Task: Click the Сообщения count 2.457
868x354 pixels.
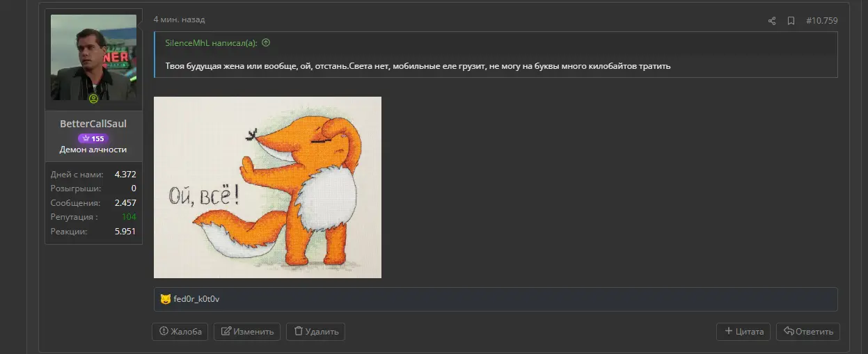Action: click(125, 202)
